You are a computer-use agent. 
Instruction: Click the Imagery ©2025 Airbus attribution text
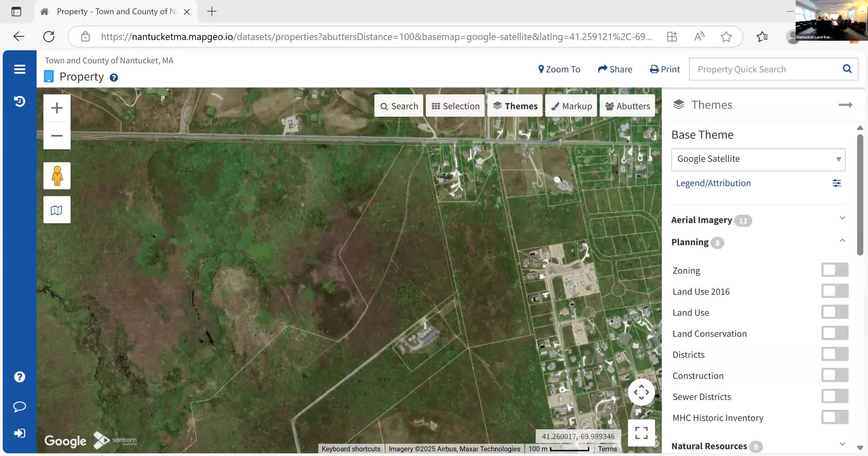coord(454,449)
